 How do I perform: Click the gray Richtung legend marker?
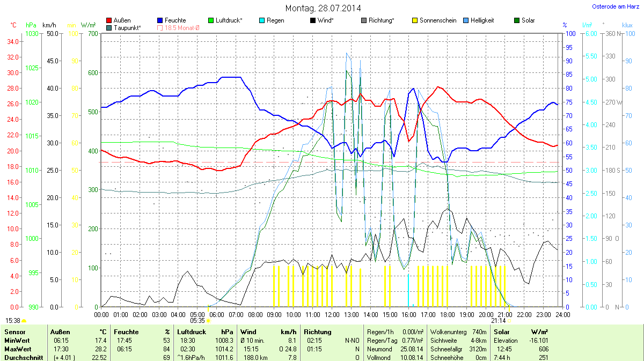(364, 20)
